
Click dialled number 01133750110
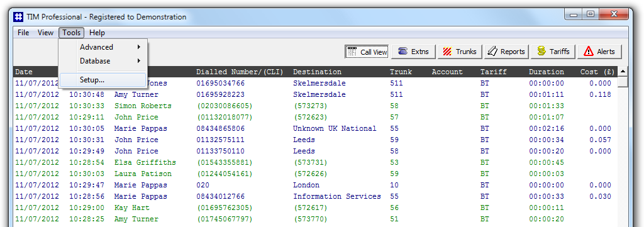[220, 151]
